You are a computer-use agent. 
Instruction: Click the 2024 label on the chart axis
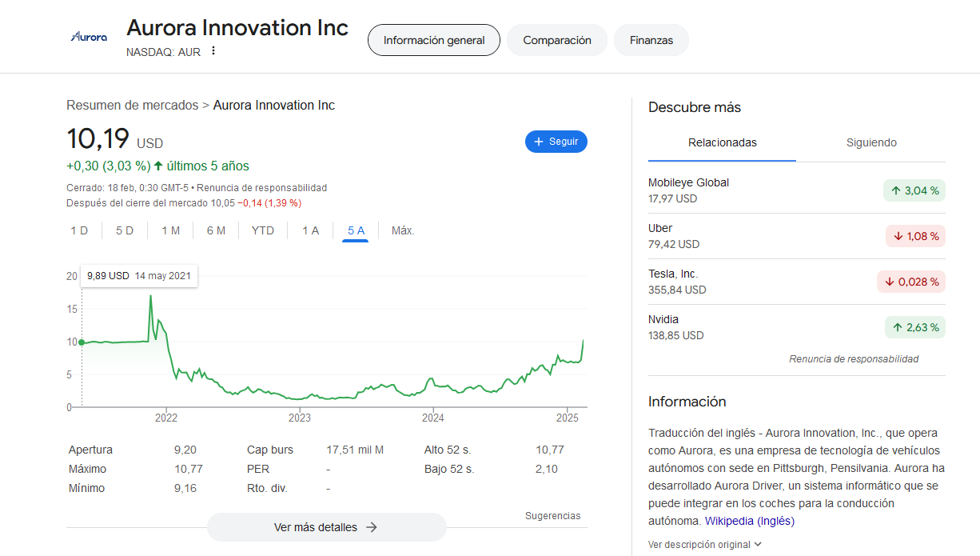[433, 418]
